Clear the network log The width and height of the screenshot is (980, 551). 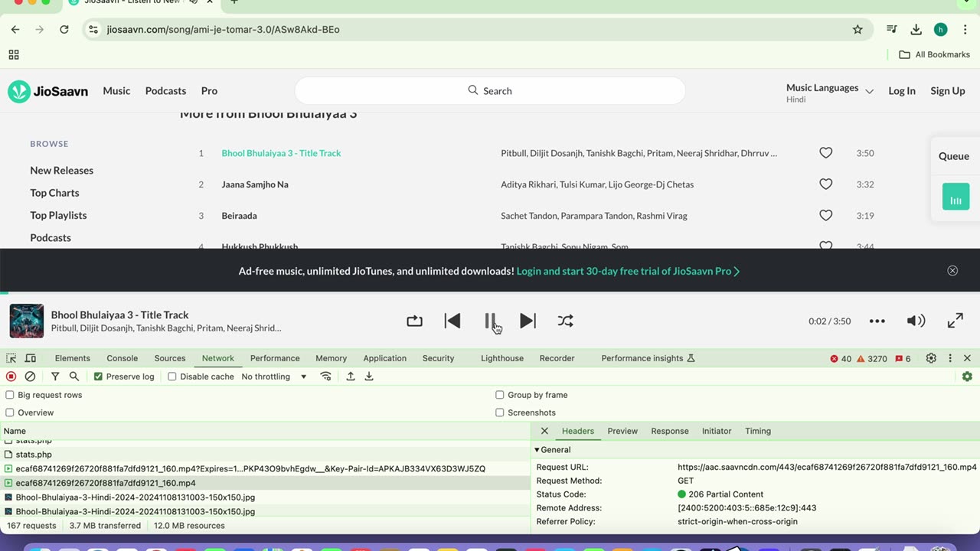point(30,377)
